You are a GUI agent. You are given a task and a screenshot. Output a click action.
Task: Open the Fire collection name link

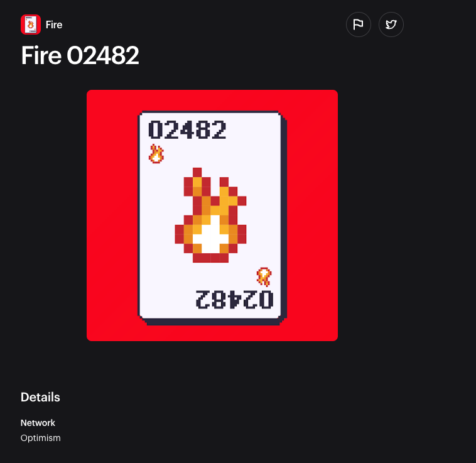click(54, 25)
